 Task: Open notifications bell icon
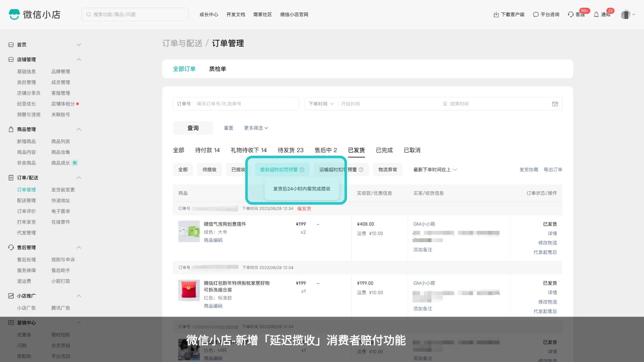596,15
